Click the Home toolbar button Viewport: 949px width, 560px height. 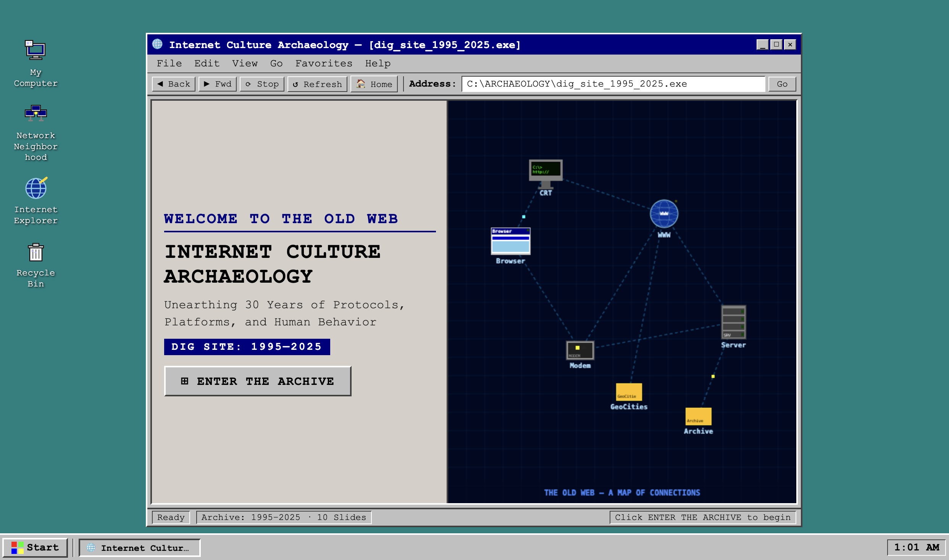(x=374, y=84)
